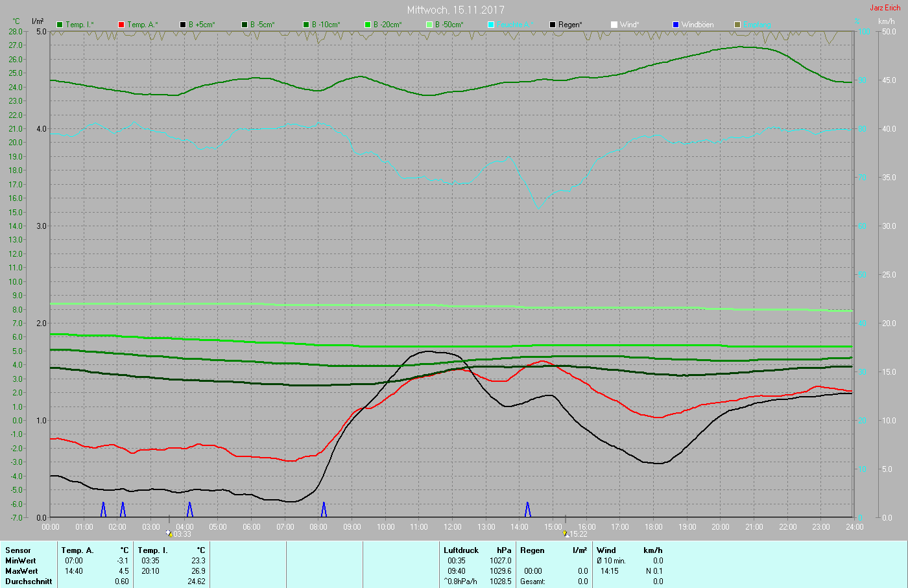Click the Luftdruck column header
Screen dimensions: 908x588
click(461, 550)
